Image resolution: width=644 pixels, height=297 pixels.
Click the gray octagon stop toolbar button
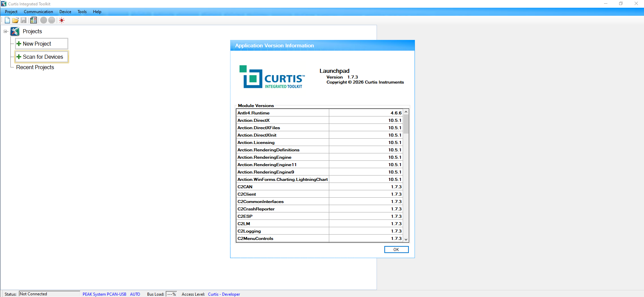tap(52, 20)
